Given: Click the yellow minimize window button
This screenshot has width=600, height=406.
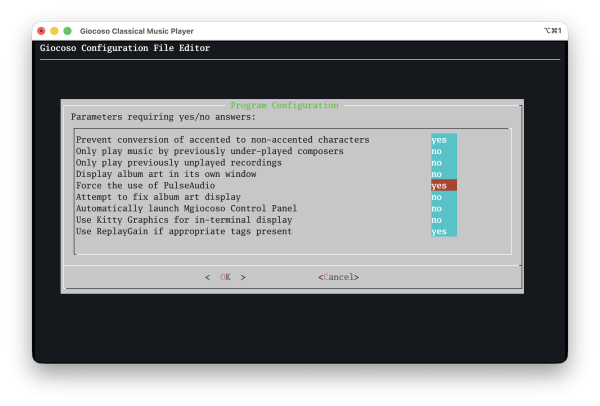Looking at the screenshot, I should pyautogui.click(x=54, y=31).
